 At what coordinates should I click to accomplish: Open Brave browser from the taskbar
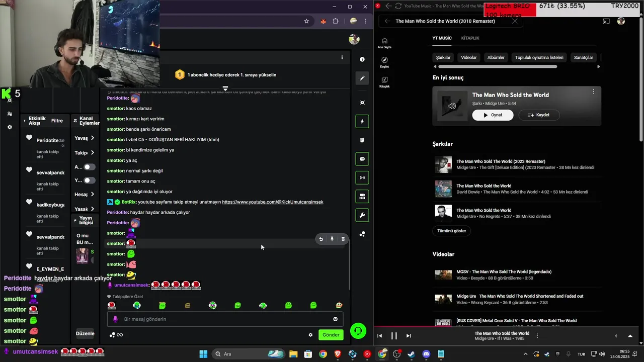click(338, 354)
